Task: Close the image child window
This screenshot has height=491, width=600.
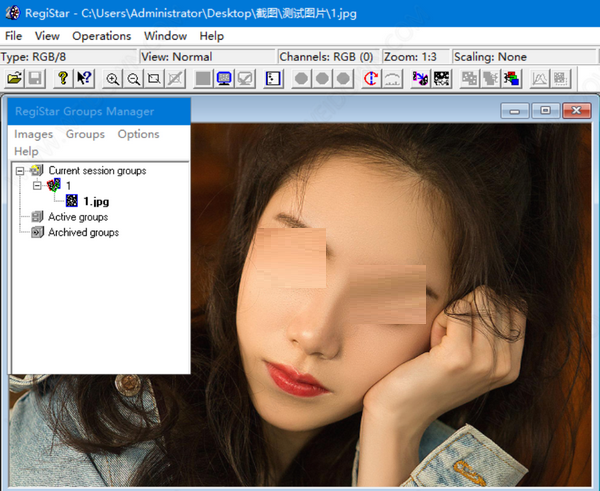Action: [x=577, y=111]
